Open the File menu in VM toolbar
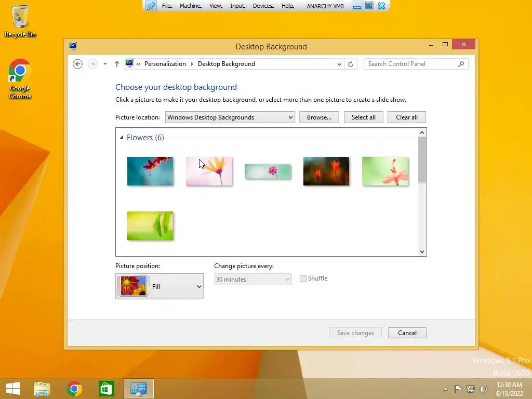The height and width of the screenshot is (399, 532). pyautogui.click(x=167, y=6)
